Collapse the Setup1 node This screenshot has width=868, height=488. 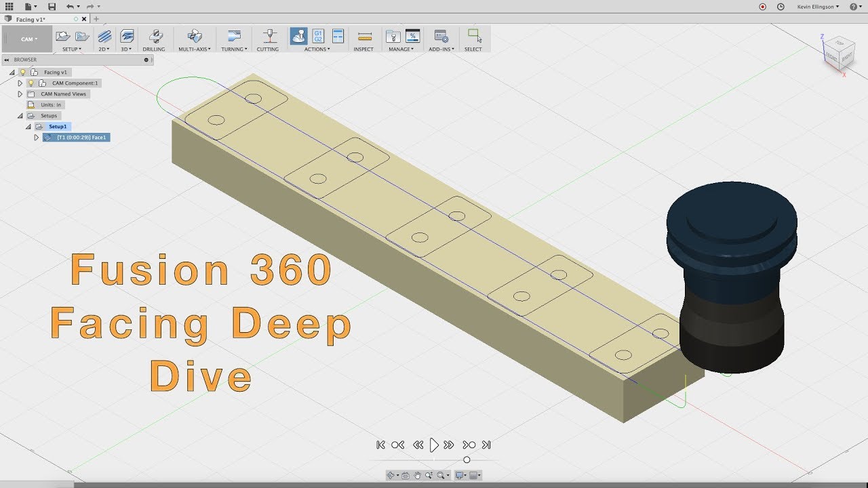[x=28, y=127]
